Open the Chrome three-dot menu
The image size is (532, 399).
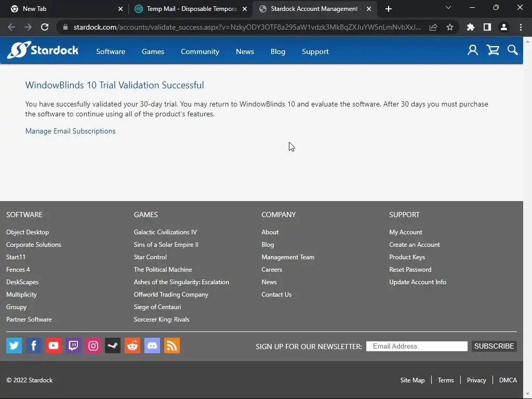521,27
